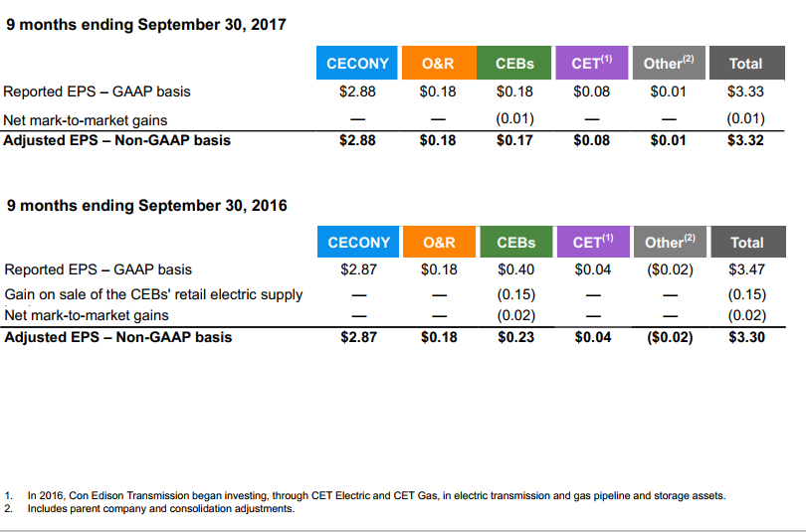This screenshot has height=532, width=806.
Task: Click the green CEBs header in 2016 table
Action: [516, 242]
